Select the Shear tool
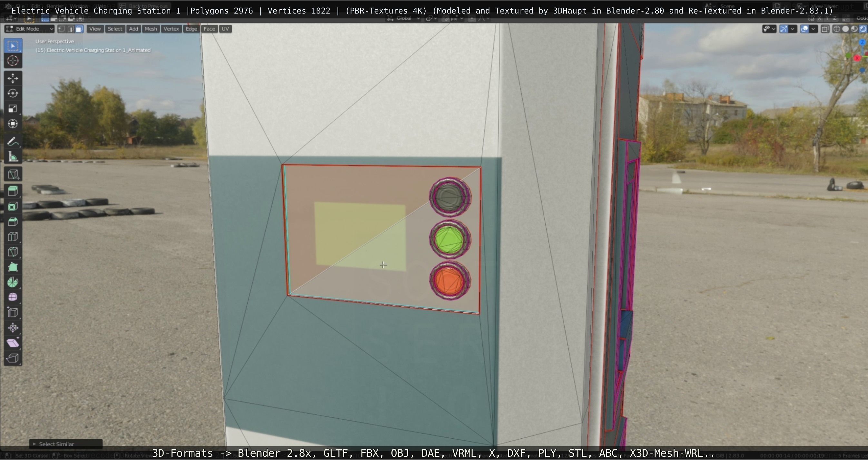 (13, 343)
